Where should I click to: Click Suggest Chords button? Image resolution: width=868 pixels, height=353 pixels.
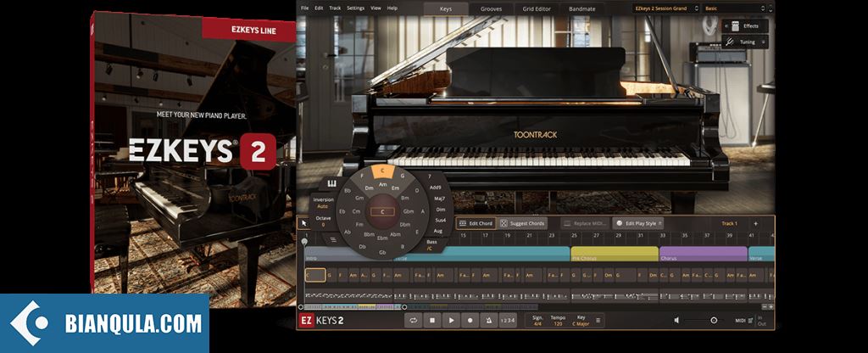click(x=522, y=223)
